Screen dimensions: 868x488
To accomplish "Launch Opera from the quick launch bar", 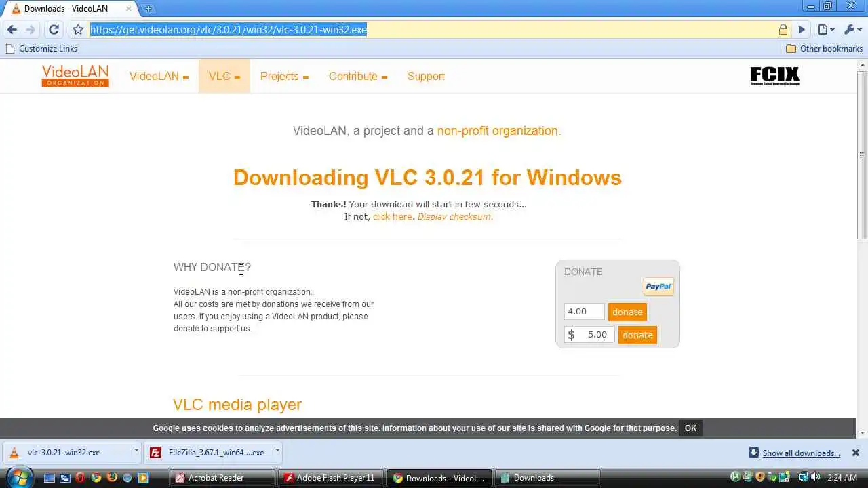I will click(80, 478).
